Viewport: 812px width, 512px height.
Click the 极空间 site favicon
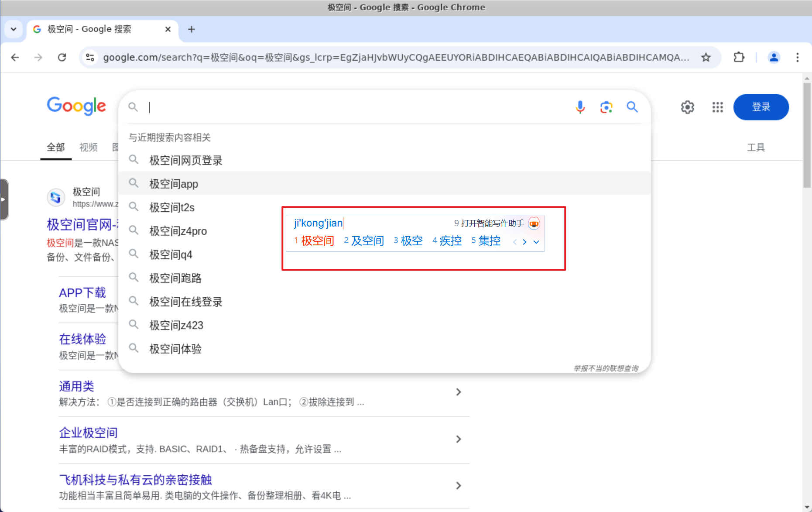tap(55, 198)
